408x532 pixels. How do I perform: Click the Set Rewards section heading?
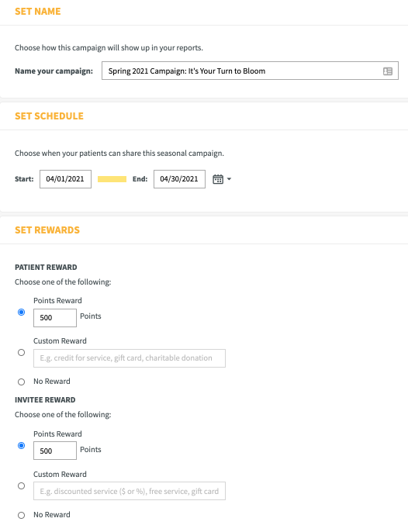point(47,230)
